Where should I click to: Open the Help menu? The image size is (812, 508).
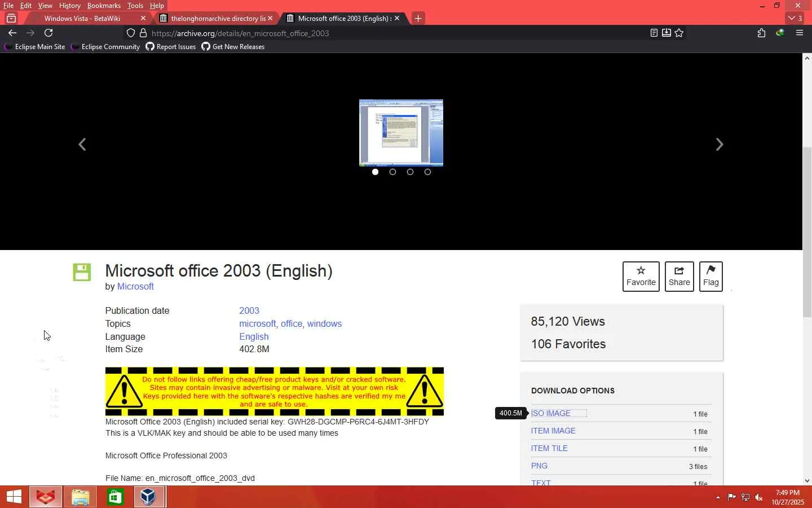157,5
